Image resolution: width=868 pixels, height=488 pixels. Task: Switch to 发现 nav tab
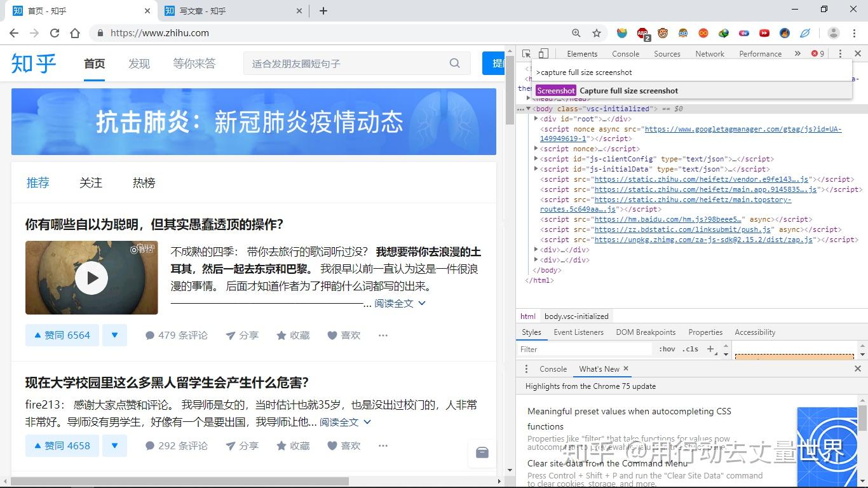tap(139, 64)
